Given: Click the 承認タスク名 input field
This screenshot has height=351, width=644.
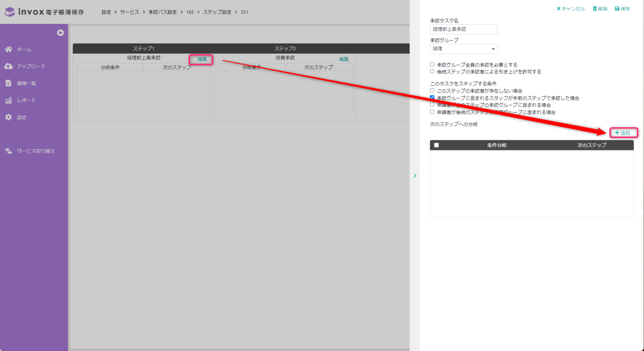Looking at the screenshot, I should pos(463,29).
